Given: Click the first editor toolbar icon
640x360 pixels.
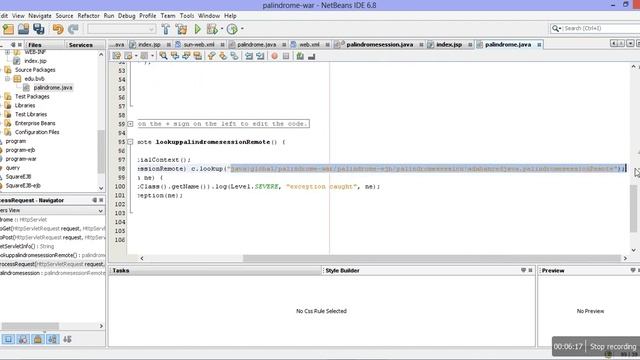Looking at the screenshot, I should point(117,56).
